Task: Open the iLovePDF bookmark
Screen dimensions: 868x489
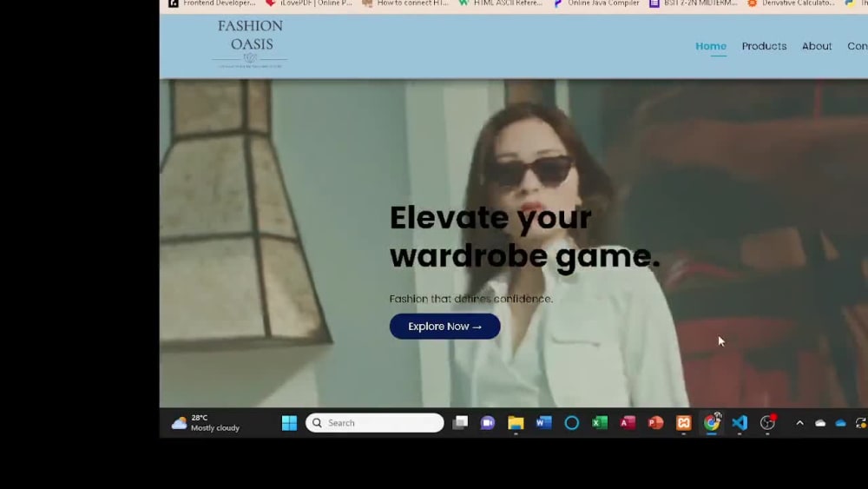Action: click(x=309, y=3)
